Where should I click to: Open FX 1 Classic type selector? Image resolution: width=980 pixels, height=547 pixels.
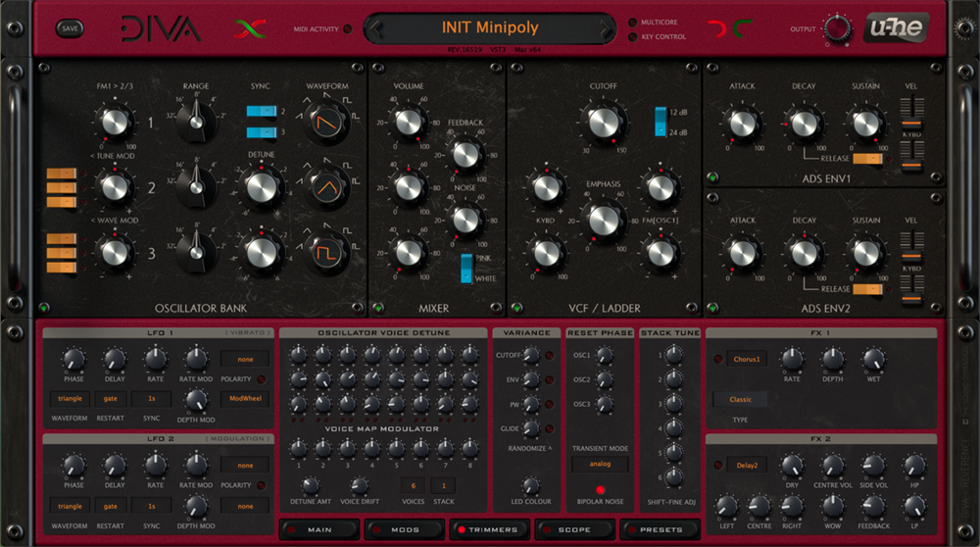click(x=741, y=399)
